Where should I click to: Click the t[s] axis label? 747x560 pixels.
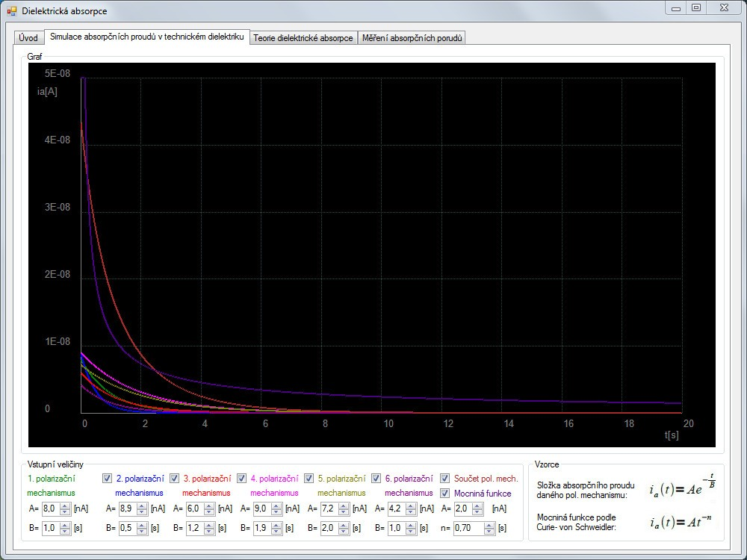(672, 435)
